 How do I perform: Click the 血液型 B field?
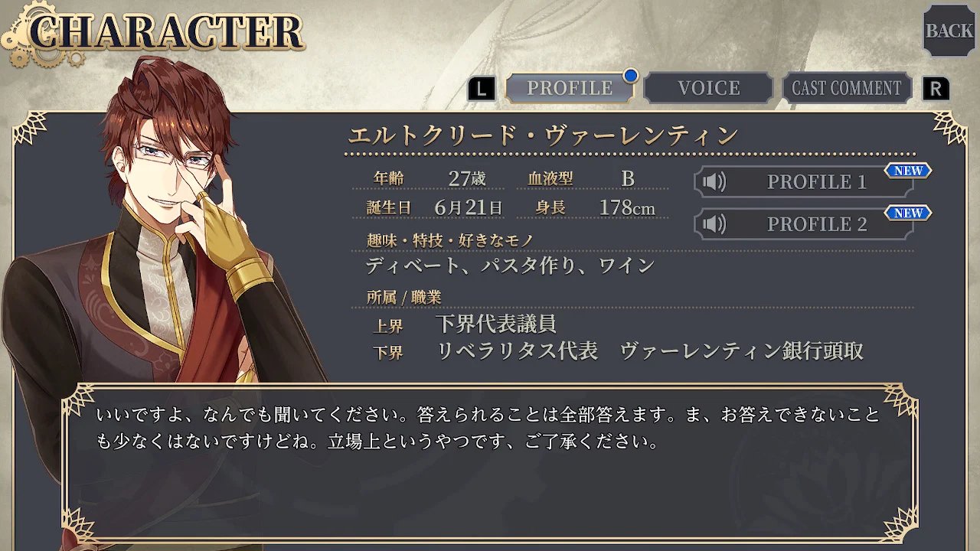tap(596, 178)
